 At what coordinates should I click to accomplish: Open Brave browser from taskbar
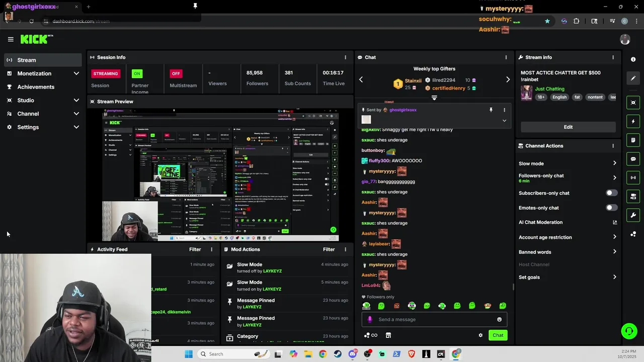click(x=412, y=354)
